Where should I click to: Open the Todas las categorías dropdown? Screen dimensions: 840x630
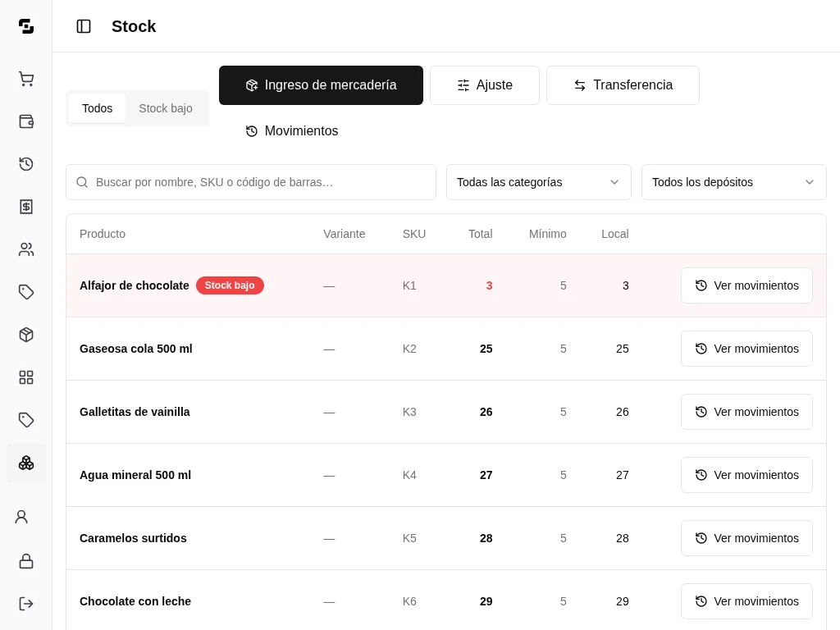click(x=538, y=182)
